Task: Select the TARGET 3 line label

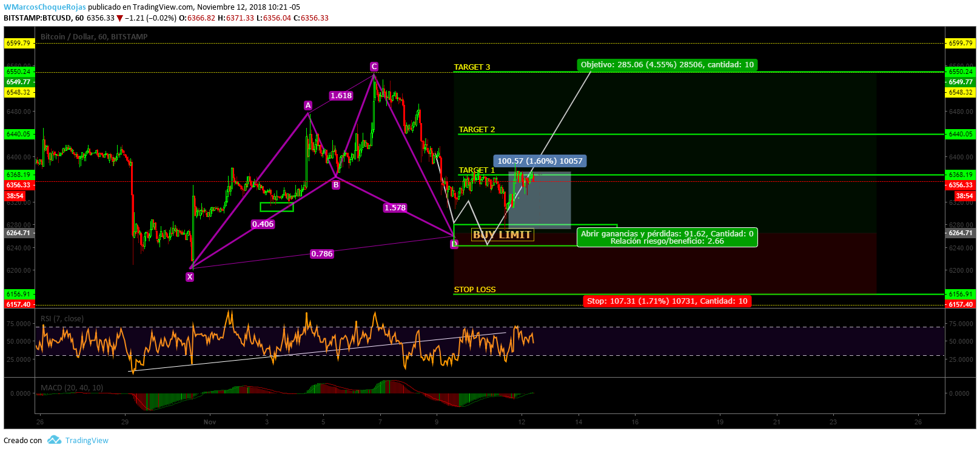Action: [472, 67]
